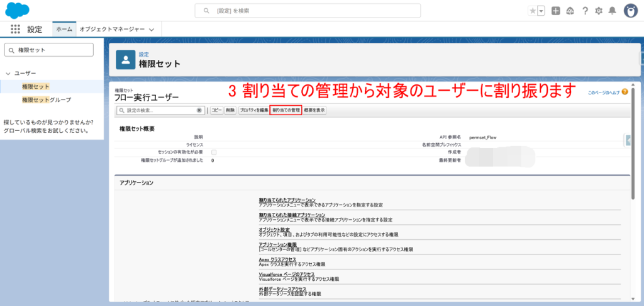This screenshot has height=306, width=644.
Task: Click the favorites star icon
Action: pos(532,11)
